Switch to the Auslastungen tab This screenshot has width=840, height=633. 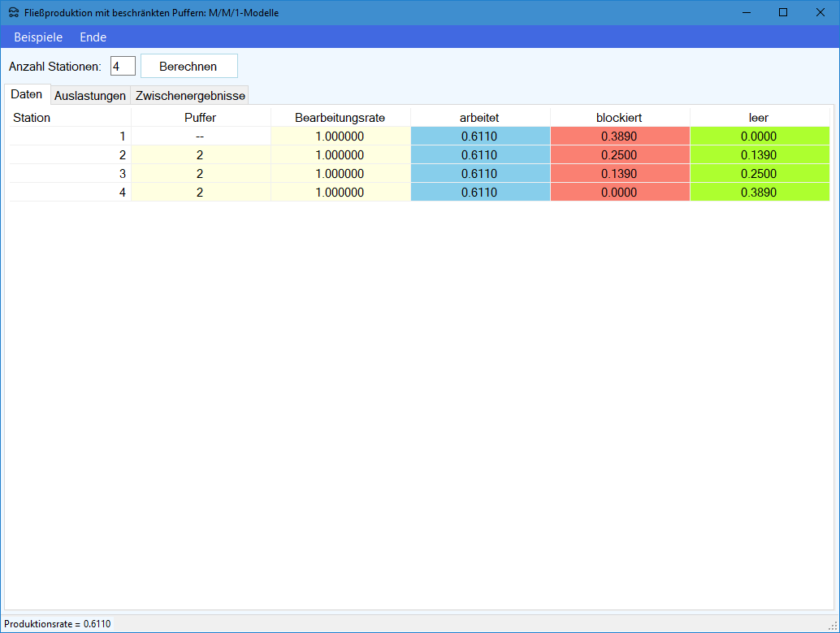pyautogui.click(x=90, y=96)
